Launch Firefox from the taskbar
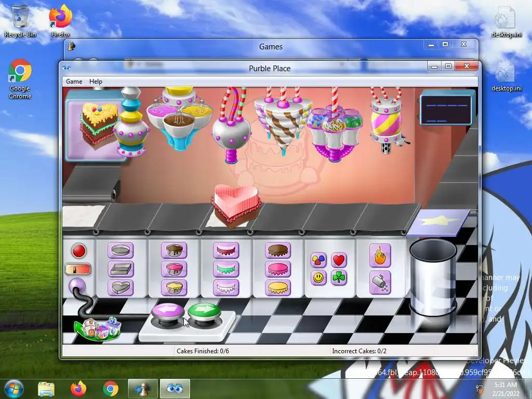This screenshot has height=399, width=532. (78, 389)
